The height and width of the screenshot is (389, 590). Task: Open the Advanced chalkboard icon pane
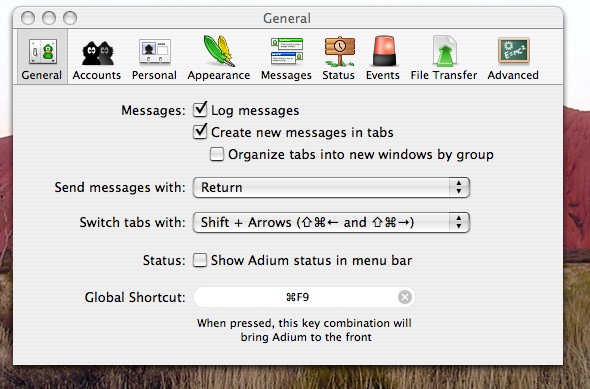[x=513, y=58]
